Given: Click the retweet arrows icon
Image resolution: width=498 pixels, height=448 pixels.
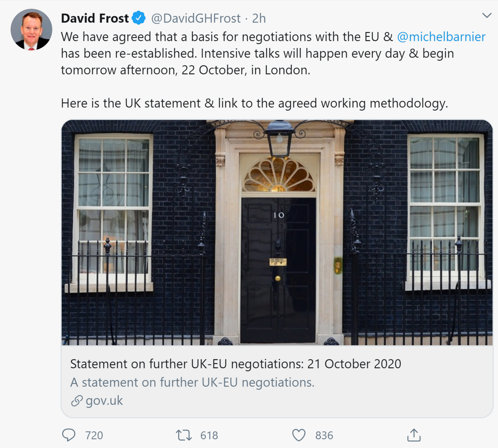Looking at the screenshot, I should [x=184, y=435].
